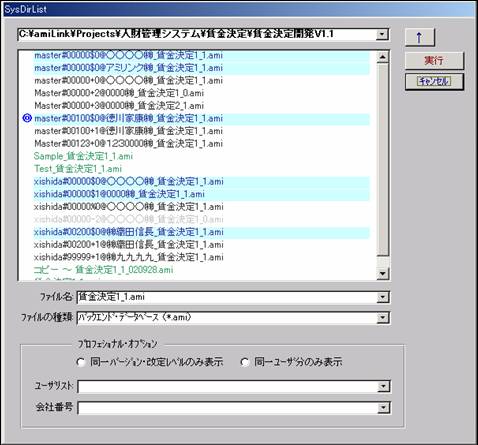Screen dimensions: 478x445
Task: Click the file list scroll down arrow
Action: [382, 274]
